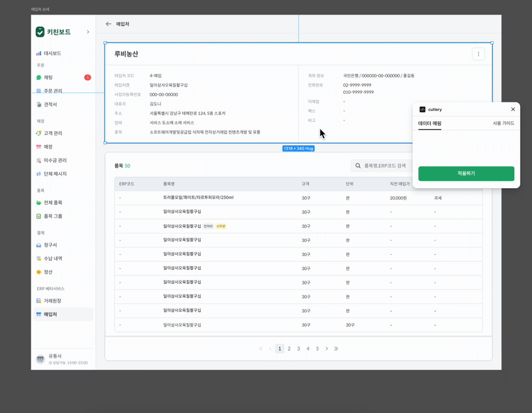Jump to the last page arrow
This screenshot has width=532, height=413.
tap(336, 348)
